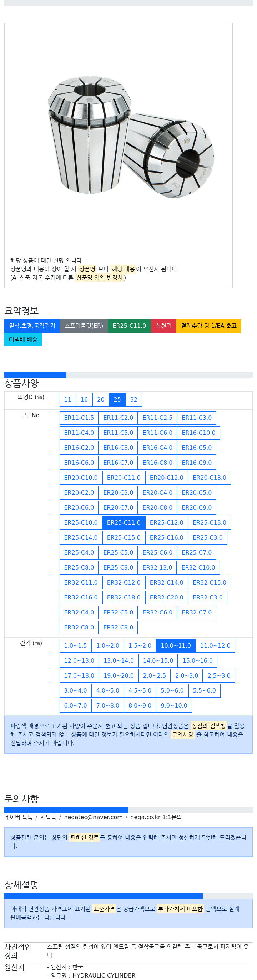Screen dimensions: 257x980
Task: Select outer diameter 32 option
Action: [x=133, y=399]
